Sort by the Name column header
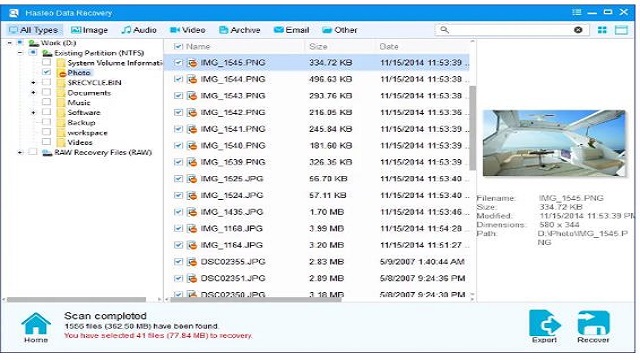 point(198,47)
